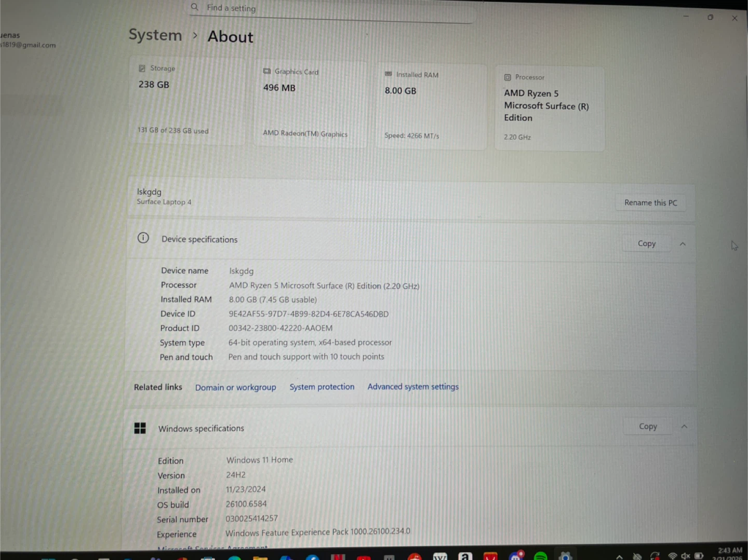Click the Windows 11 Home edition text

[x=260, y=460]
